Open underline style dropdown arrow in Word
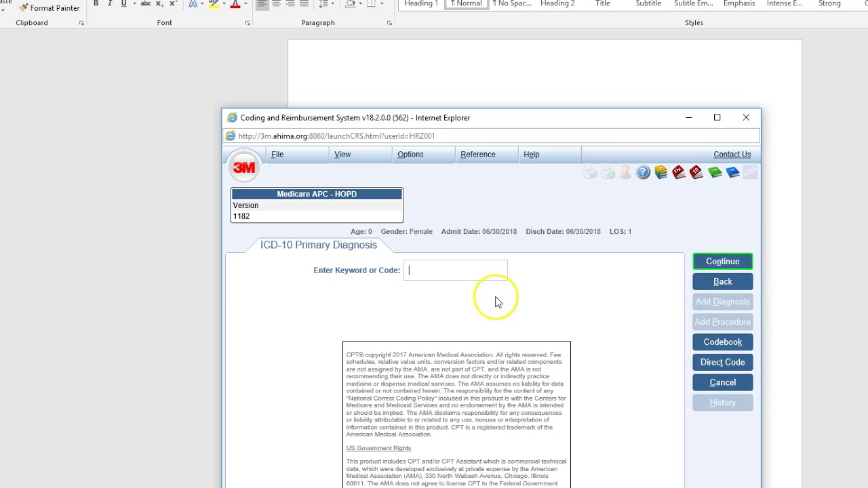Viewport: 868px width, 488px height. pos(134,4)
